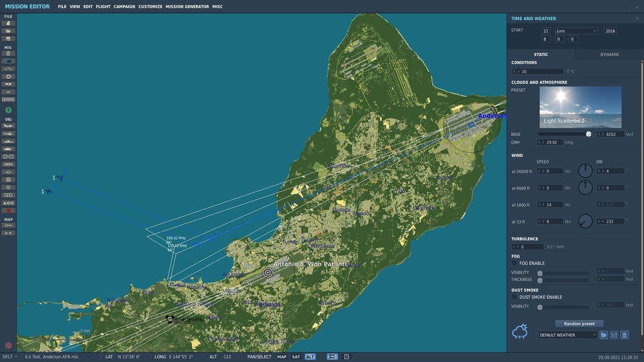644x362 pixels.
Task: Open the FILE menu
Action: (62, 6)
